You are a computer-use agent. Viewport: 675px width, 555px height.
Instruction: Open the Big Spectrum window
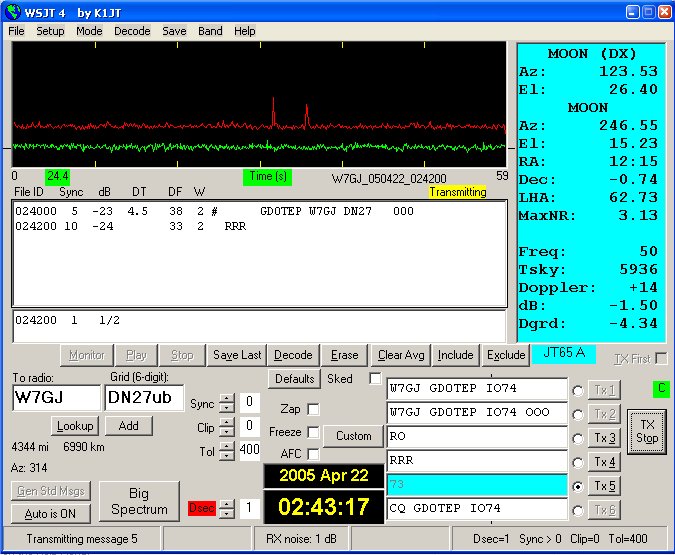coord(139,501)
